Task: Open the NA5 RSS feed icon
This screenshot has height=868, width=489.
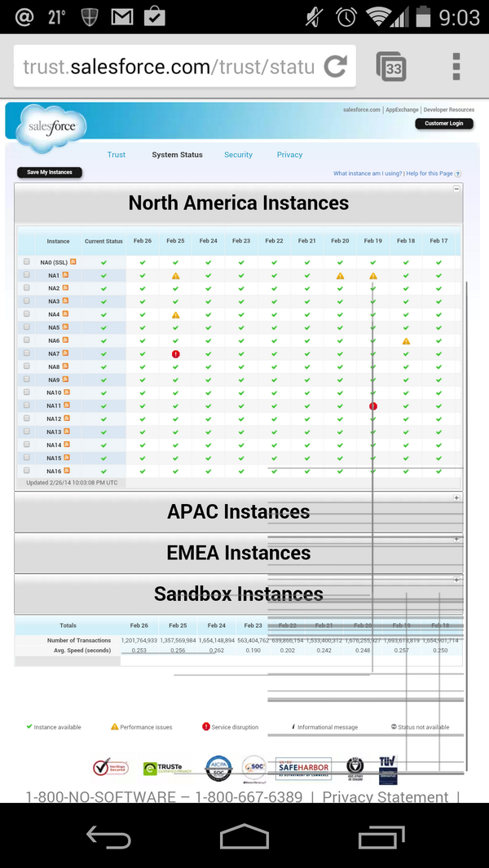Action: click(65, 327)
